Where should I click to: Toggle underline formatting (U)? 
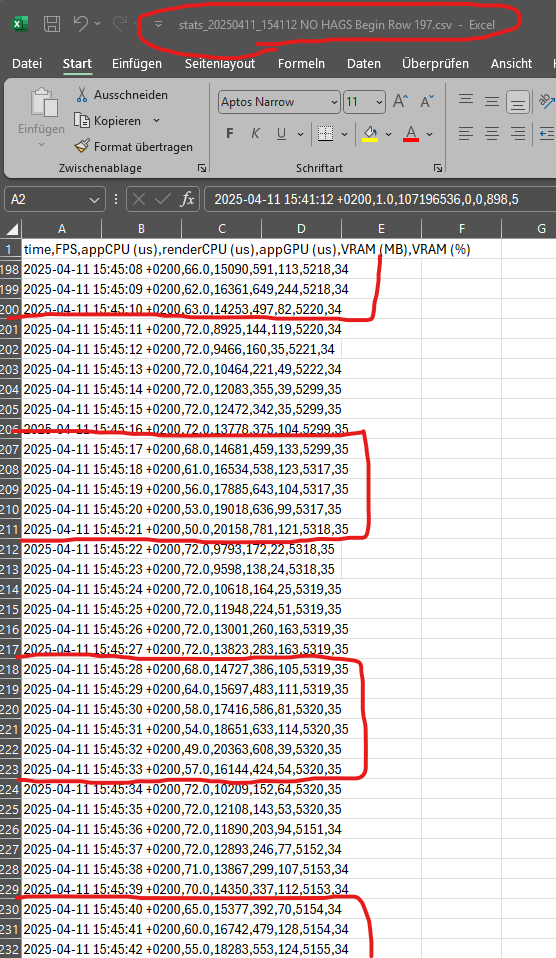[x=281, y=133]
